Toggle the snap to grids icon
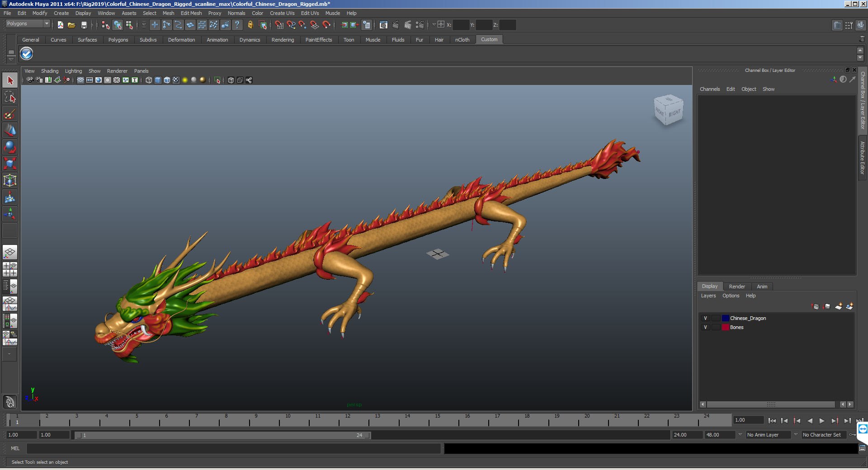The image size is (868, 470). point(279,25)
